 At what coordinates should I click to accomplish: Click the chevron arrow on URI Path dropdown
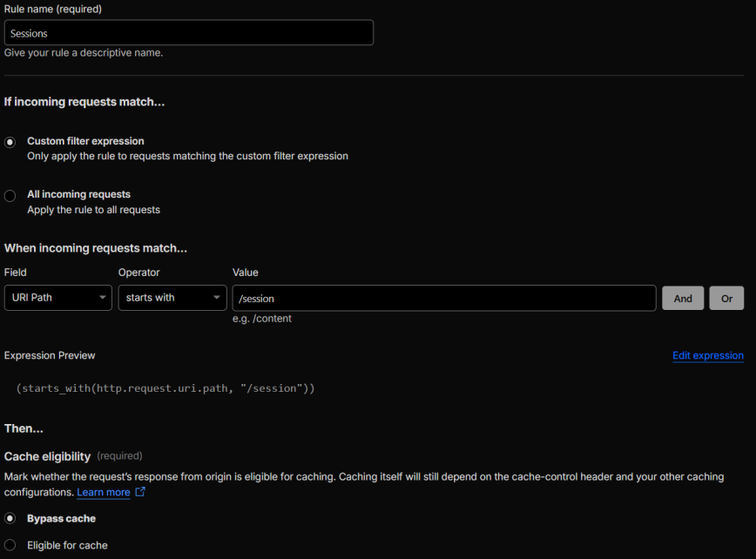click(x=103, y=298)
